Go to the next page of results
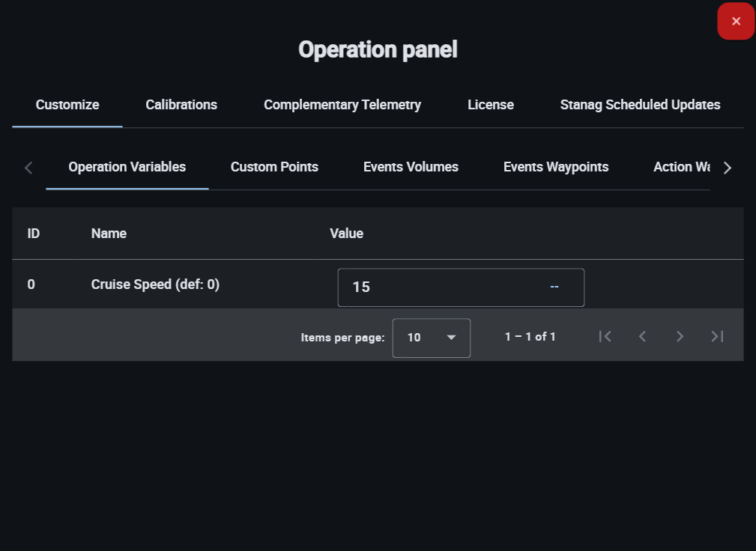Viewport: 756px width, 551px height. [680, 337]
